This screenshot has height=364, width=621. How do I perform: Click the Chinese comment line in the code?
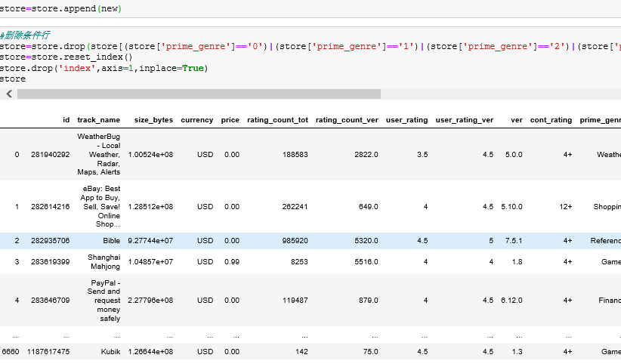(x=26, y=35)
